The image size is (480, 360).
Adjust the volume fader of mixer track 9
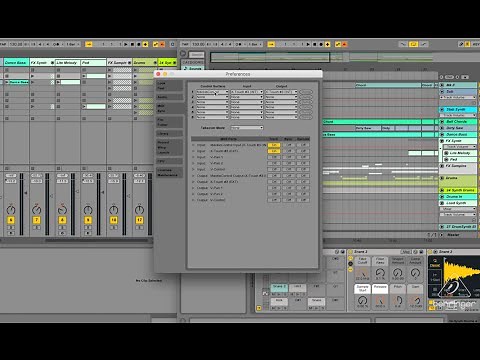click(x=102, y=192)
